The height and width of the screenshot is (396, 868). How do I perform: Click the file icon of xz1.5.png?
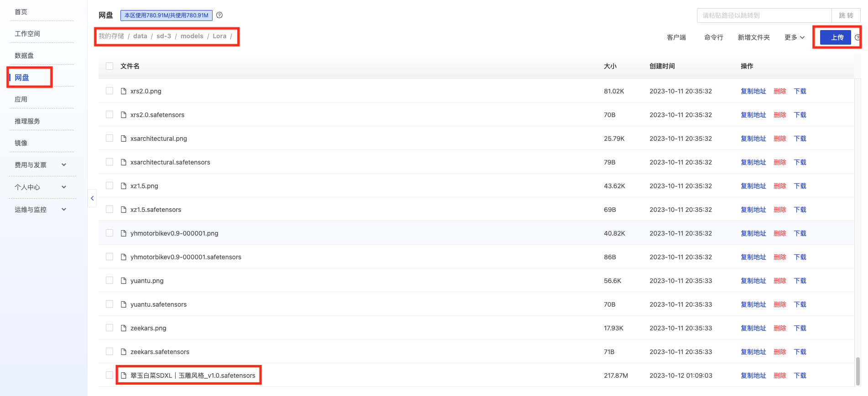click(x=123, y=186)
